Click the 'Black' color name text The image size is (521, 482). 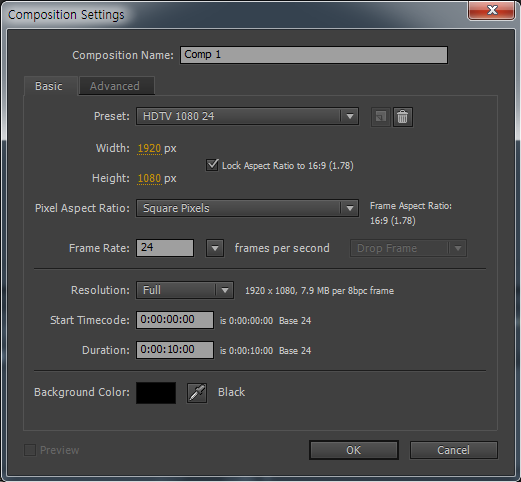pyautogui.click(x=231, y=392)
